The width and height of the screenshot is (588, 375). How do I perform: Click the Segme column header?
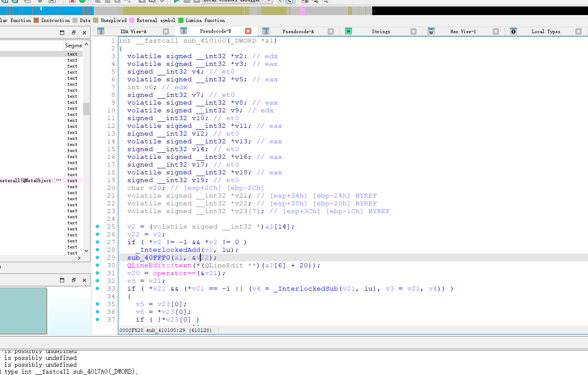coord(73,45)
